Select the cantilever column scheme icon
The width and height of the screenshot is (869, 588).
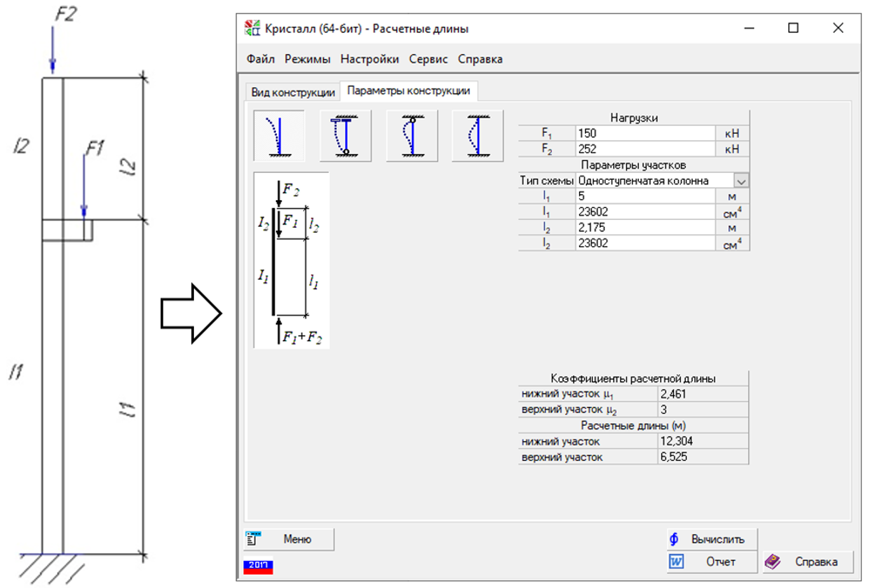[x=278, y=135]
